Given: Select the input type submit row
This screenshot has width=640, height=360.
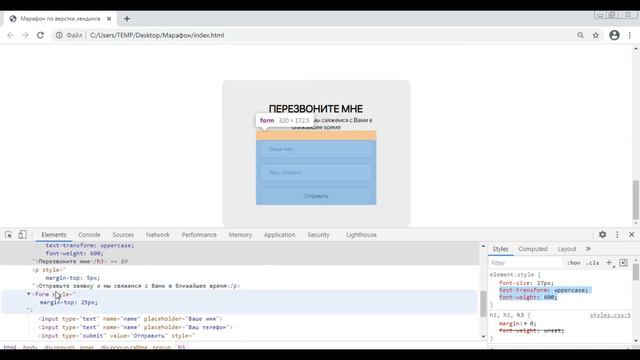Looking at the screenshot, I should (117, 336).
